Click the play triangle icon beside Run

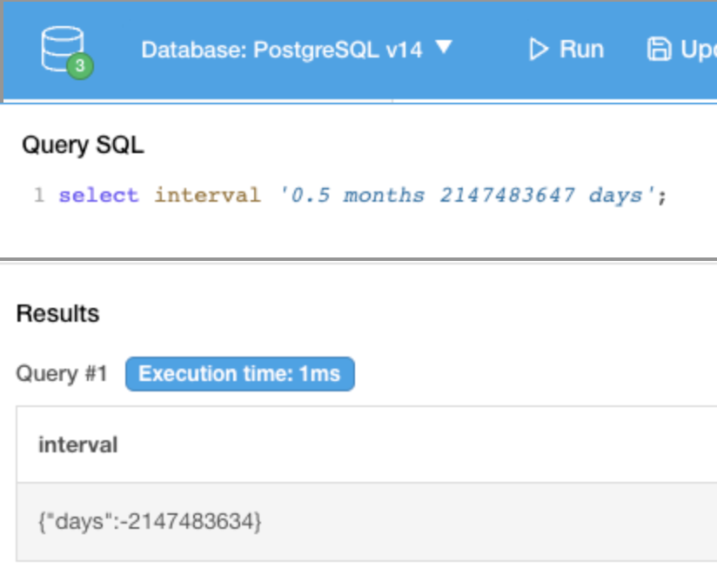click(539, 50)
